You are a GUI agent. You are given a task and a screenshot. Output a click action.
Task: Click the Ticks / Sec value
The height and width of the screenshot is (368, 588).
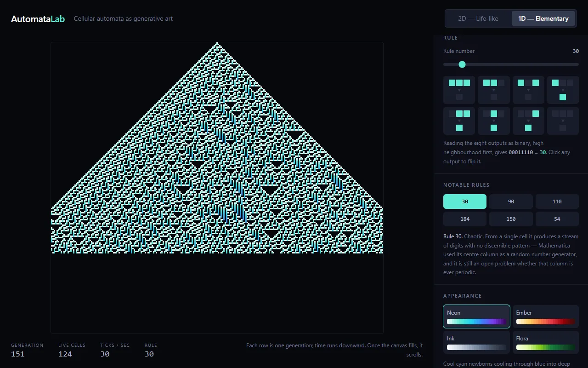(x=105, y=354)
